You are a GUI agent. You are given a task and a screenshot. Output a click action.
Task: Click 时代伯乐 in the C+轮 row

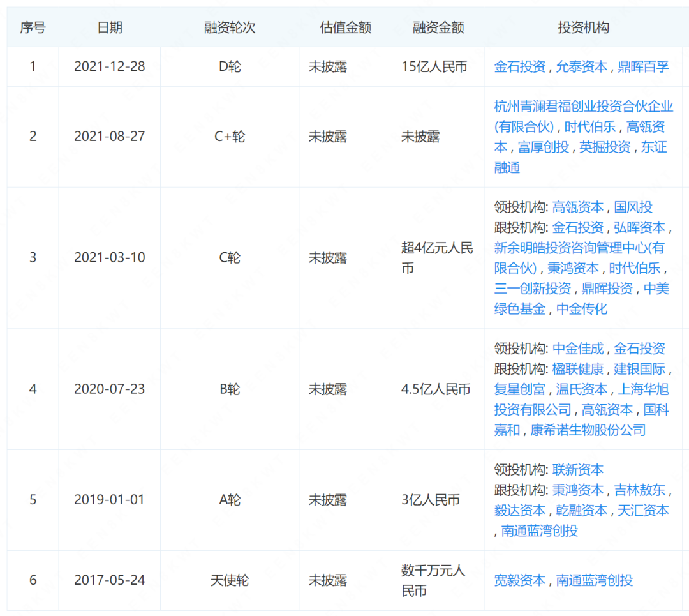pos(589,127)
